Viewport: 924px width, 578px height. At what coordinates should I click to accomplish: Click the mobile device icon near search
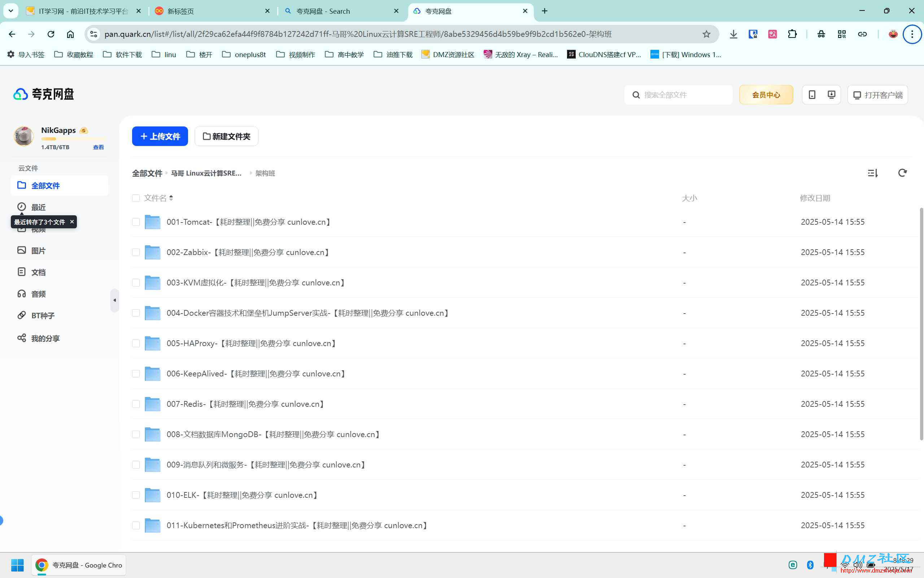tap(812, 94)
